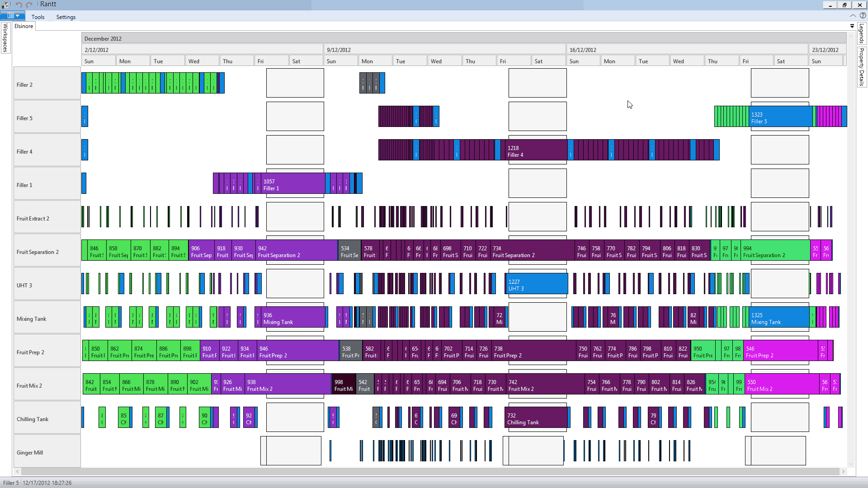The width and height of the screenshot is (868, 488).
Task: Show the Legends side panel
Action: (x=862, y=33)
